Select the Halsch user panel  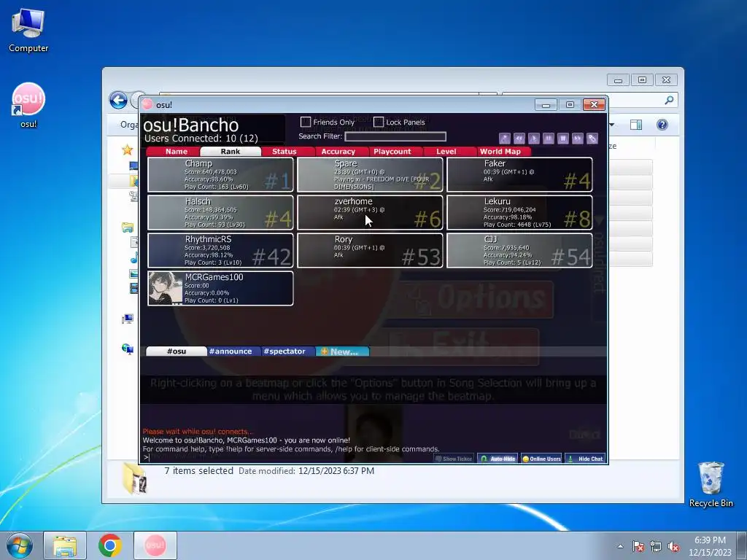pos(220,212)
